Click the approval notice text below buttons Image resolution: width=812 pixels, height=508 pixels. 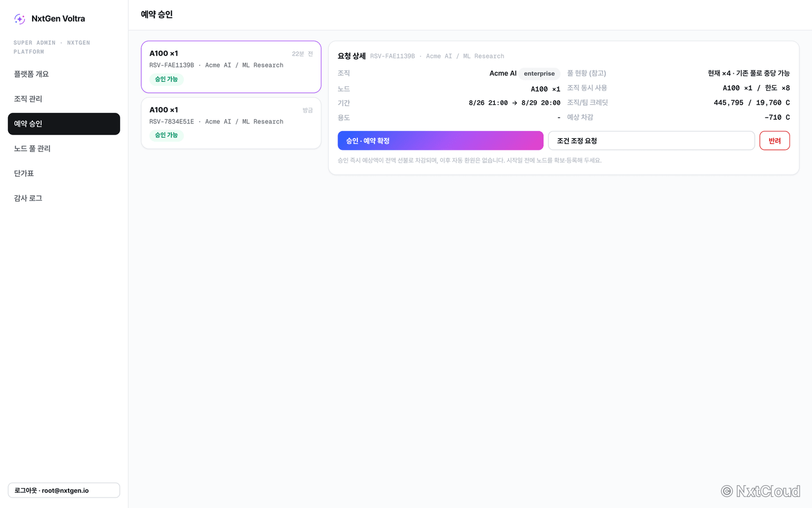point(470,161)
